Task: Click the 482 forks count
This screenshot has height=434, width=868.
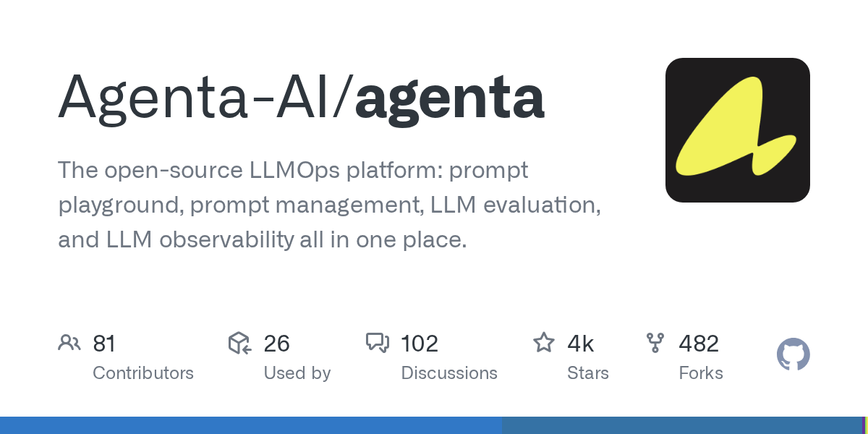Action: tap(699, 343)
